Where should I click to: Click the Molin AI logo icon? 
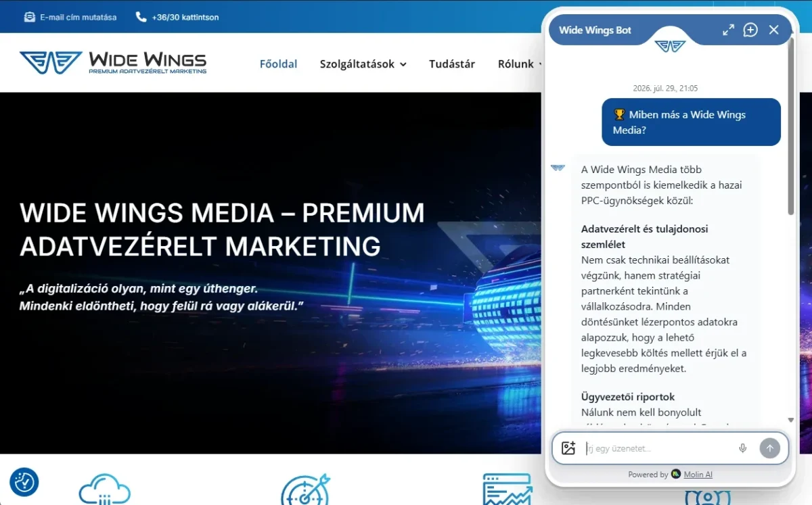[x=676, y=475]
